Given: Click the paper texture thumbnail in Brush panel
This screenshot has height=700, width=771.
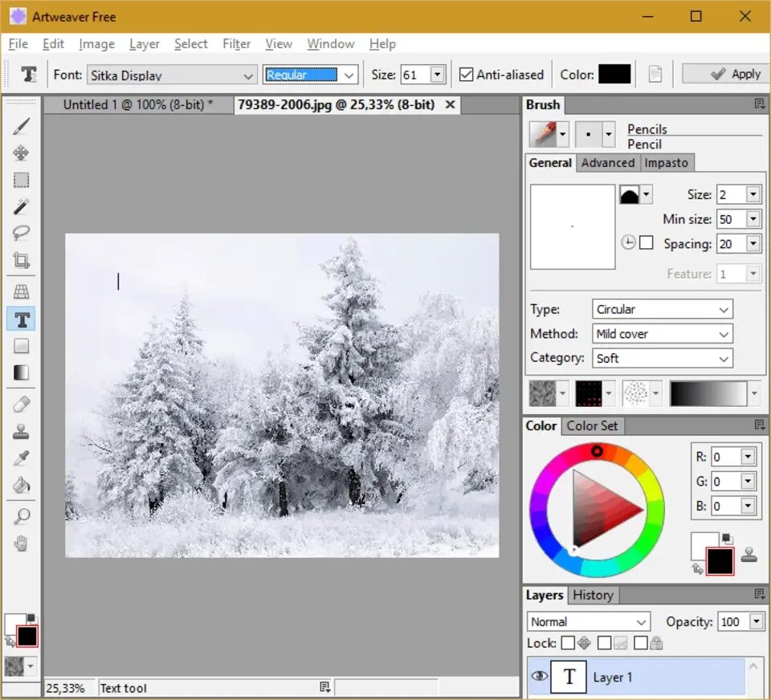Looking at the screenshot, I should (x=542, y=393).
